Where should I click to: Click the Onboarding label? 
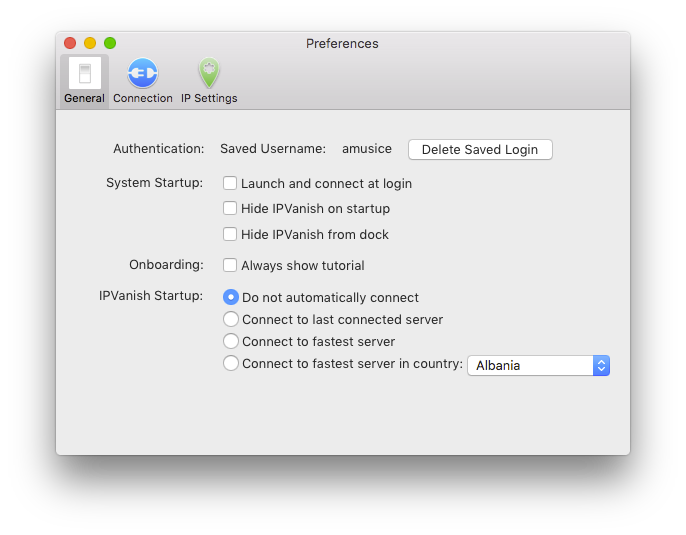click(x=166, y=265)
